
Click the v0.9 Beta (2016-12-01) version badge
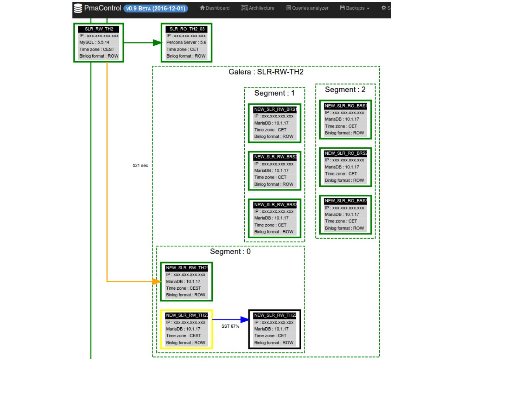point(156,8)
